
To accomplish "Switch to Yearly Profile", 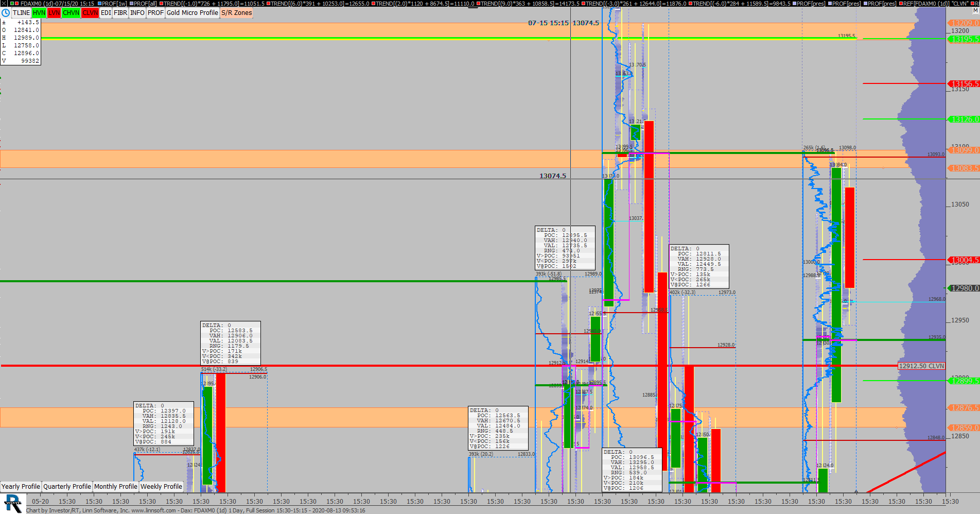I will point(21,486).
